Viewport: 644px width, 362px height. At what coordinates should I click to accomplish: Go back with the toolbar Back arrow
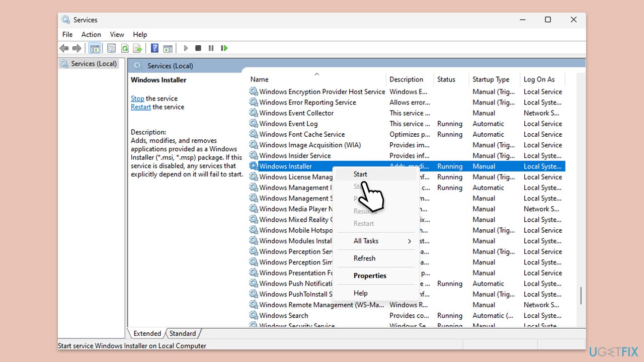coord(64,48)
